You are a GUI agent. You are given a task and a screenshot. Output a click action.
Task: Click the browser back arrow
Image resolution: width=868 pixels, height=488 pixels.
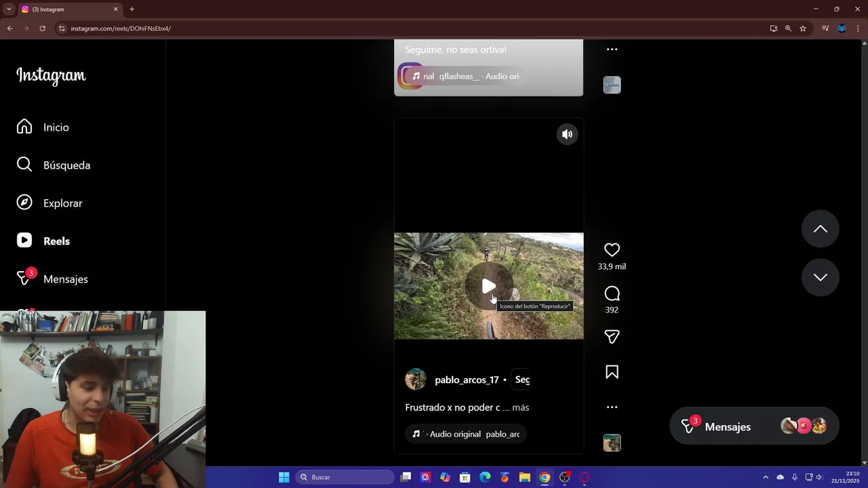pyautogui.click(x=9, y=28)
